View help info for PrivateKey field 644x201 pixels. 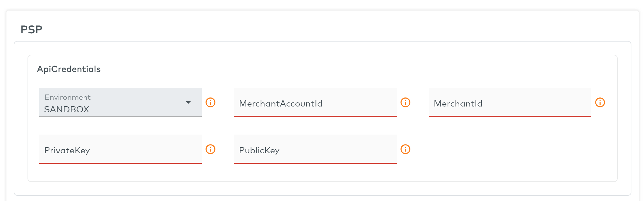tap(210, 149)
